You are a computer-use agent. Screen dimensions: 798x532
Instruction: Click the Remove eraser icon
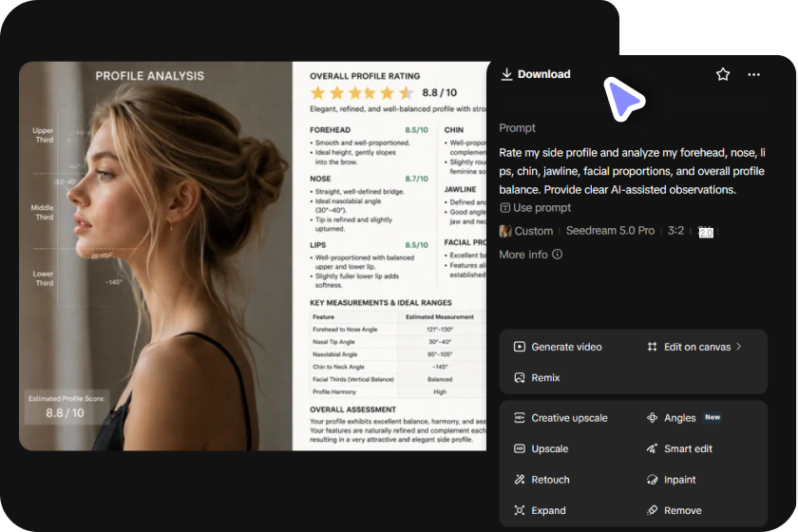(652, 510)
